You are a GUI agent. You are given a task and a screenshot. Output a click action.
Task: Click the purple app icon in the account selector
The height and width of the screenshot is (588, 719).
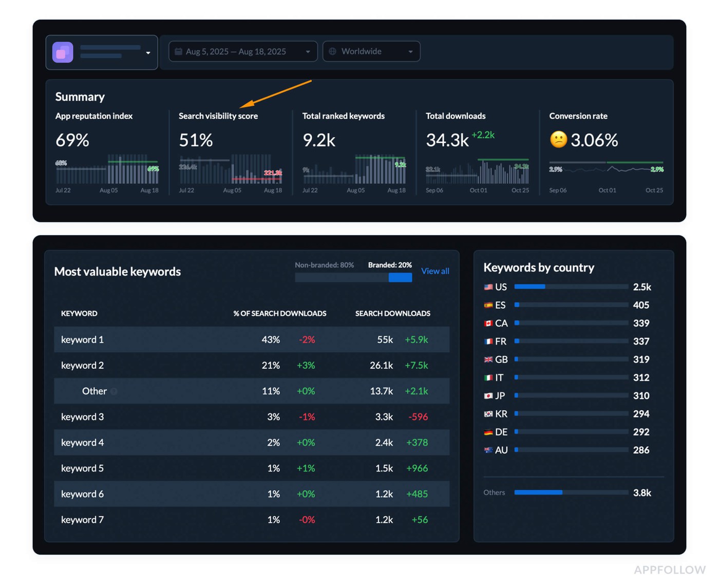(x=62, y=52)
